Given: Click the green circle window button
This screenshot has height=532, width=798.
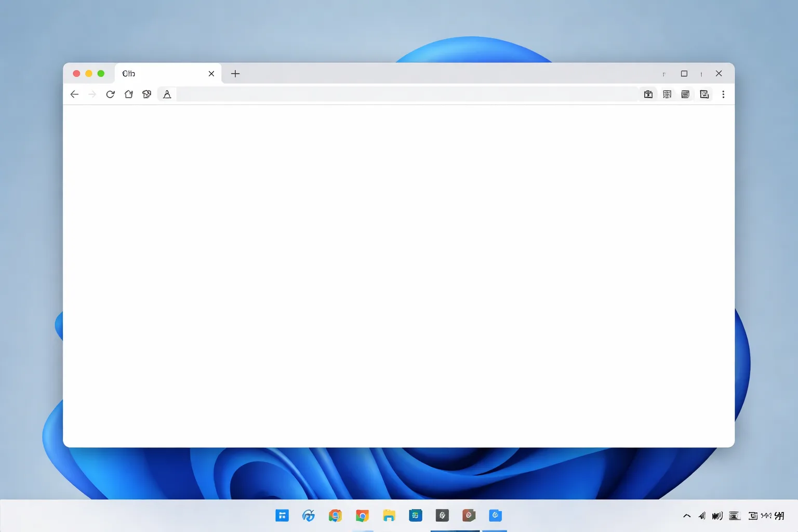Looking at the screenshot, I should coord(101,73).
